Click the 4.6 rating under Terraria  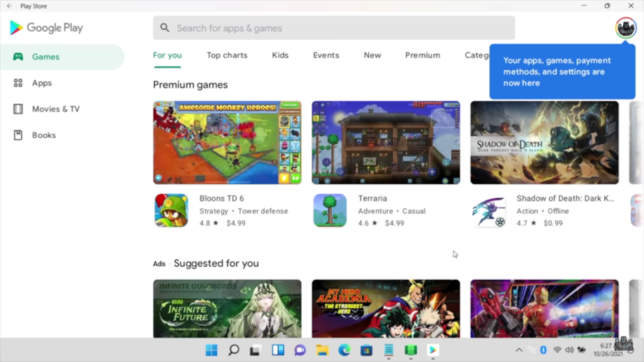(368, 223)
